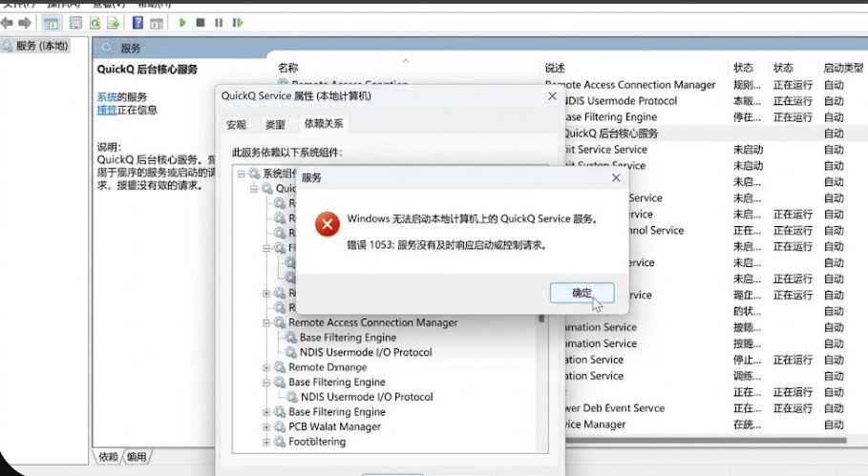Click the Back arrow in the toolbar

pos(7,23)
